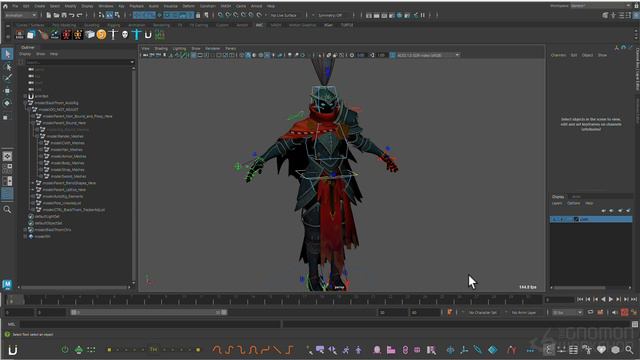Click the green power icon in bottom toolbar
This screenshot has height=360, width=640.
tap(64, 350)
